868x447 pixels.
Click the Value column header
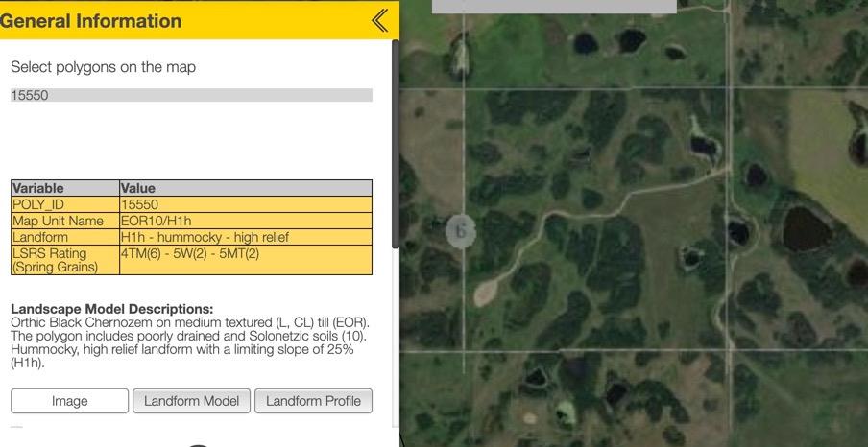[x=245, y=188]
